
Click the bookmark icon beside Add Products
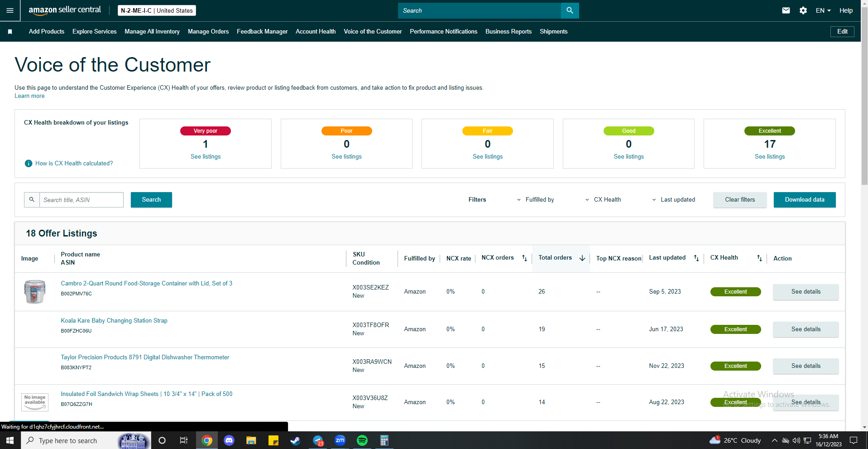tap(10, 32)
